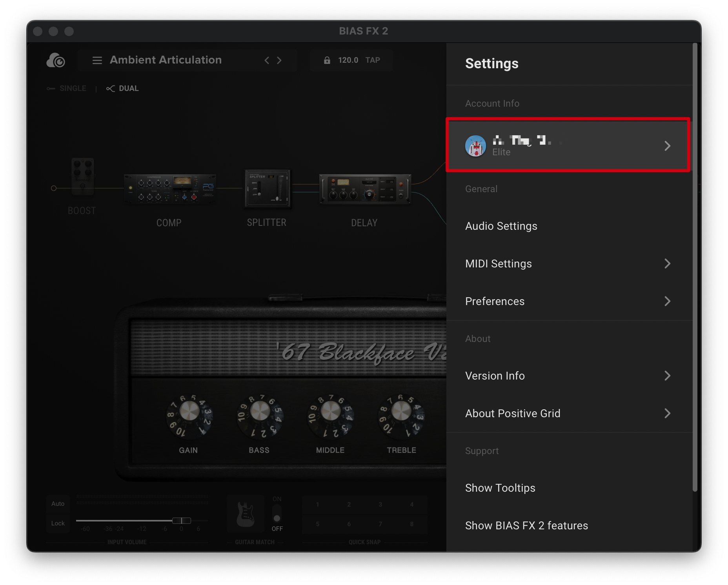Switch to SINGLE signal path mode

coord(67,89)
